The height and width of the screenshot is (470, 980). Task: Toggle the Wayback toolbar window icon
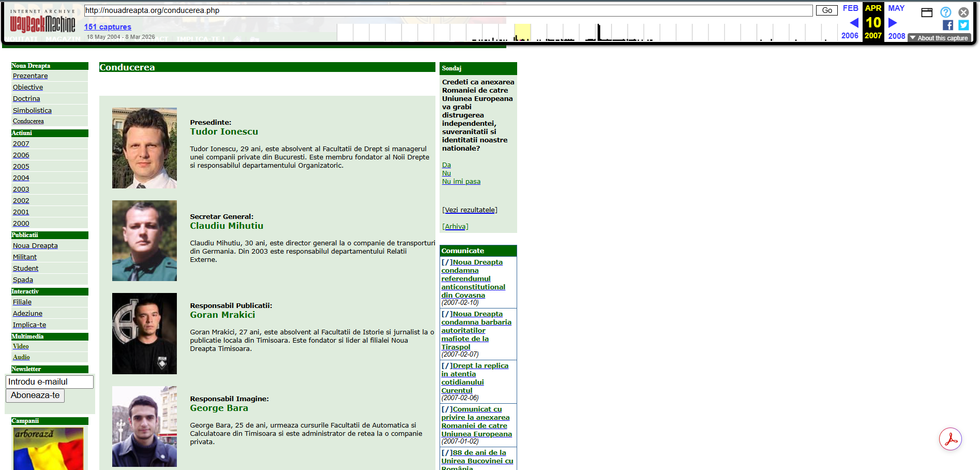click(927, 12)
